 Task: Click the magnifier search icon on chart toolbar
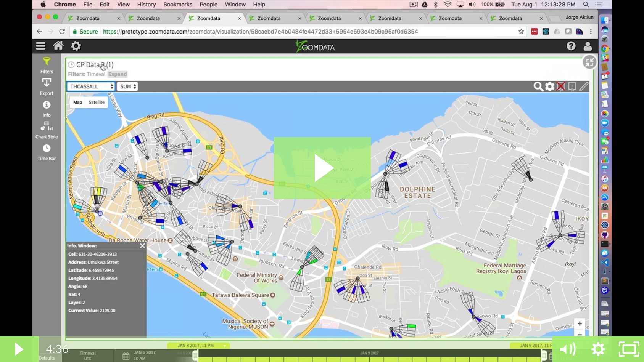[x=538, y=86]
